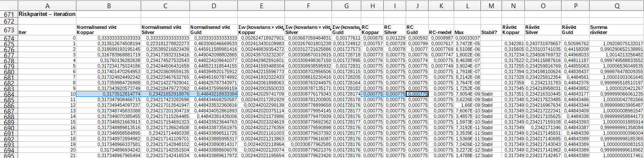Screen dimensions: 644x158
Task: Select column header A
Action: 47,5
